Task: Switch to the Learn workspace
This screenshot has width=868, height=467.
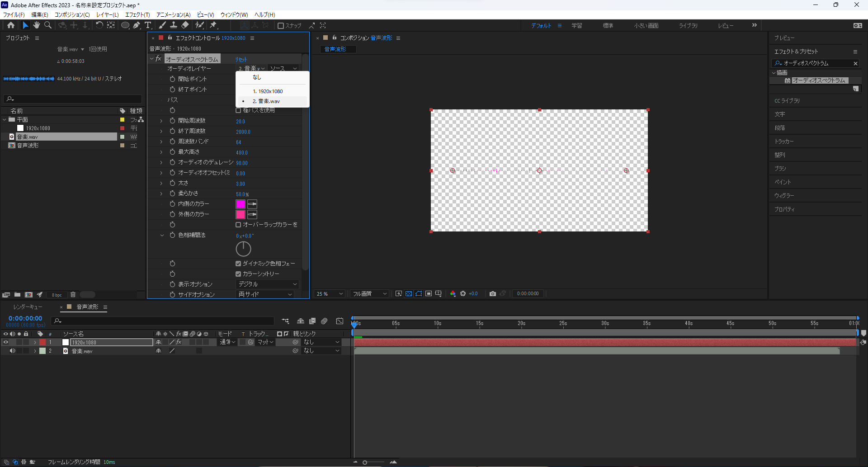Action: 576,26
